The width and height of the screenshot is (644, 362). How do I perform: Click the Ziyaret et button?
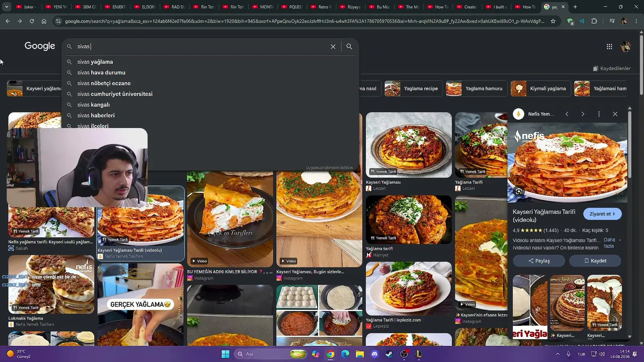602,214
